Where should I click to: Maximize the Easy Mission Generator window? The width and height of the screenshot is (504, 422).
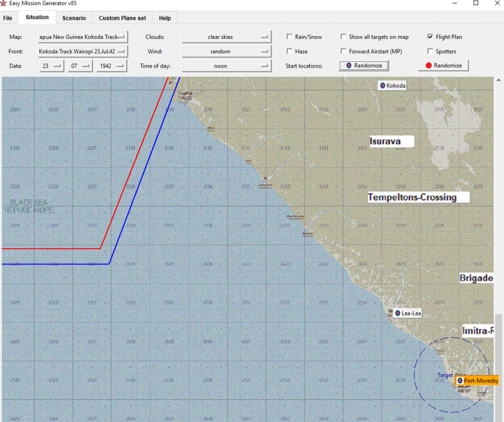click(476, 3)
